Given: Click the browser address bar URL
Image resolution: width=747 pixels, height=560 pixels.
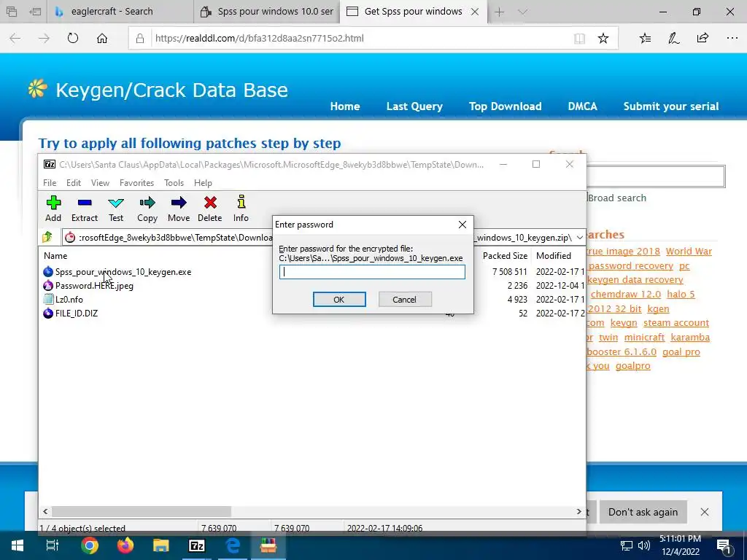Looking at the screenshot, I should point(260,38).
